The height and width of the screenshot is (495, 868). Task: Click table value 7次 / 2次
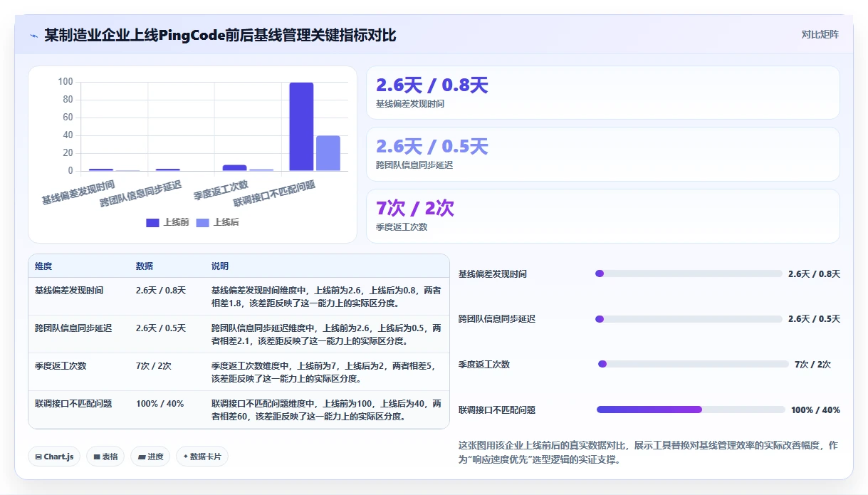[x=154, y=366]
